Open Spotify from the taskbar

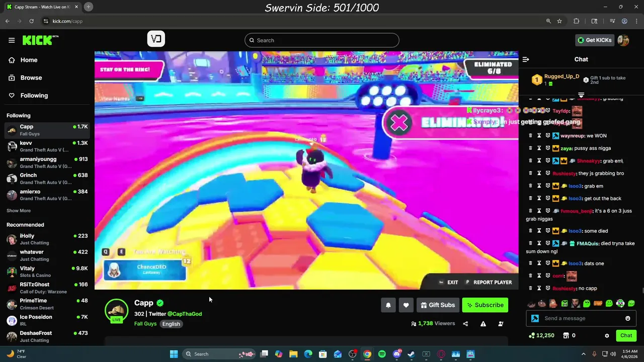382,354
